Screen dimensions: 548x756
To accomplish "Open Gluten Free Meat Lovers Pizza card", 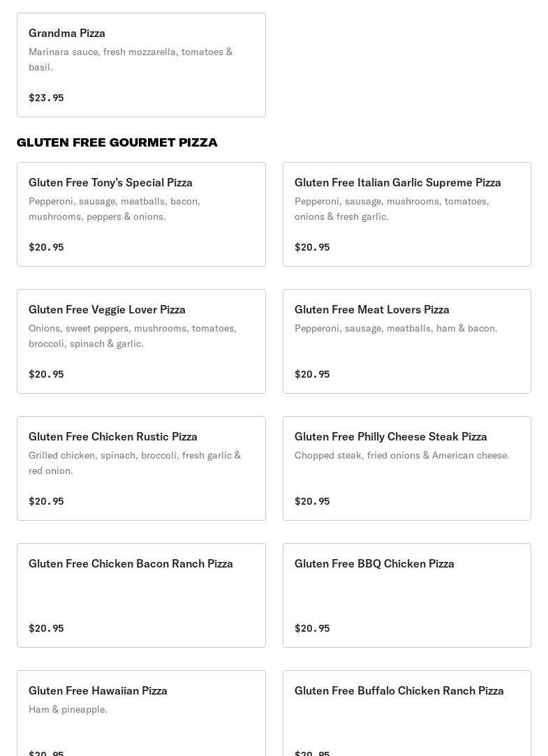I will click(371, 309).
